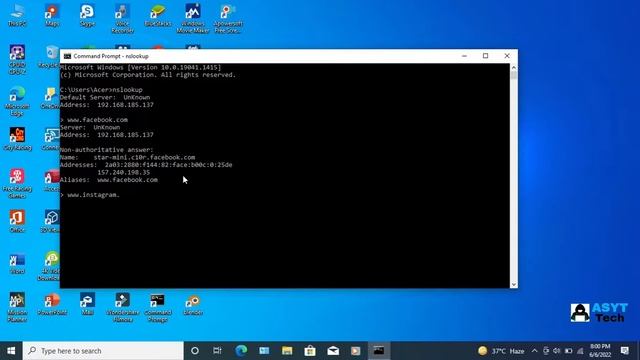
Task: Select the Free Racing Games icon
Action: (17, 184)
